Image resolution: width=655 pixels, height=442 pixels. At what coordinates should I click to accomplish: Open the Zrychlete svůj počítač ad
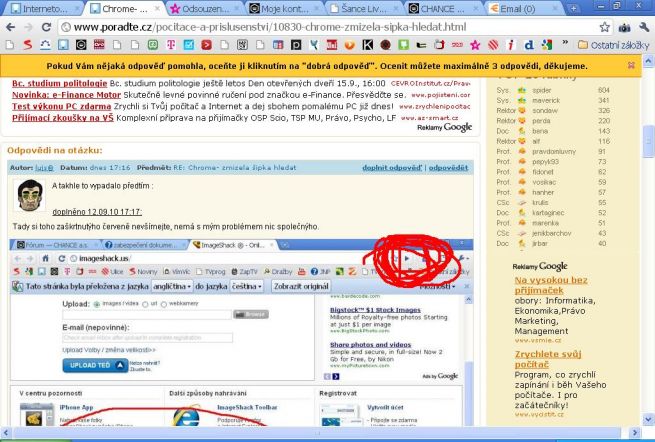[548, 359]
